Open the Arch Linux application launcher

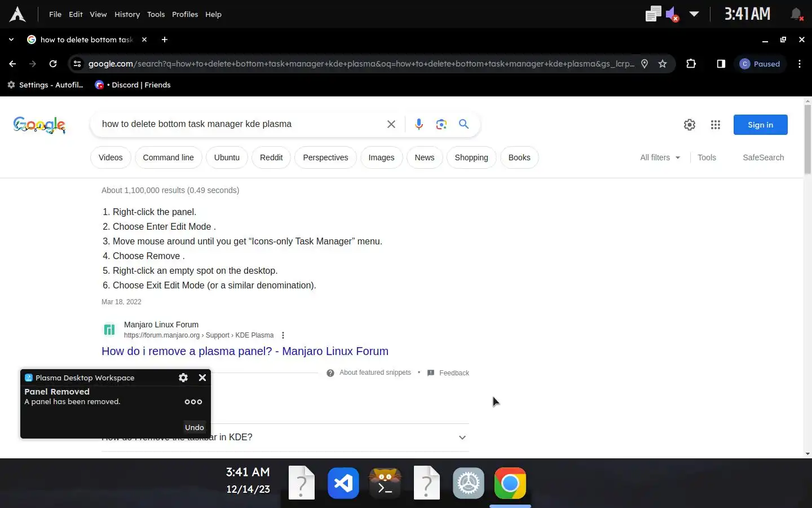click(x=17, y=14)
